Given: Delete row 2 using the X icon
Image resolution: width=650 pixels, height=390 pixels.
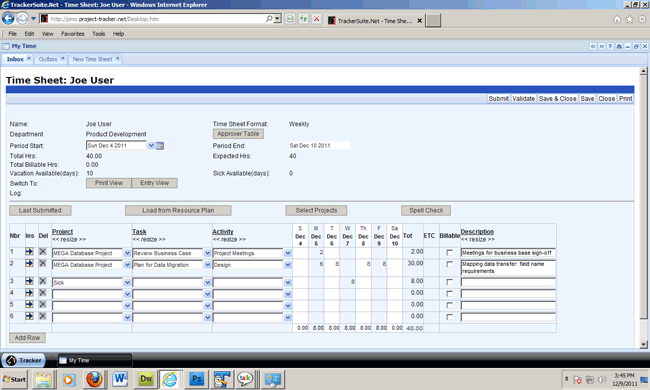Looking at the screenshot, I should point(43,263).
